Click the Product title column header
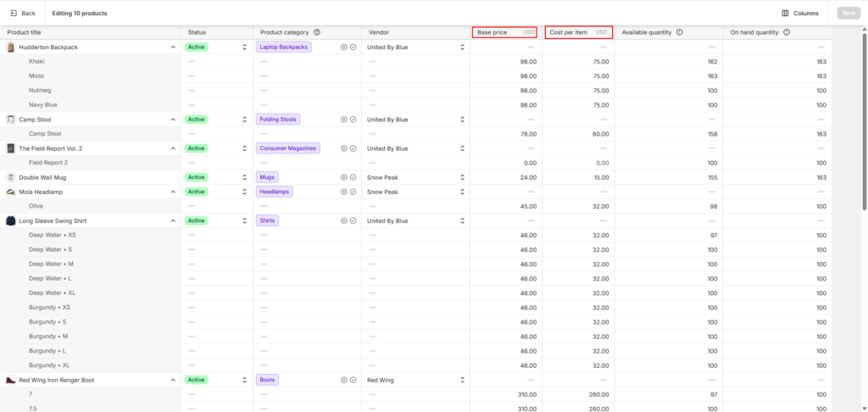Image resolution: width=868 pixels, height=412 pixels. [x=90, y=33]
